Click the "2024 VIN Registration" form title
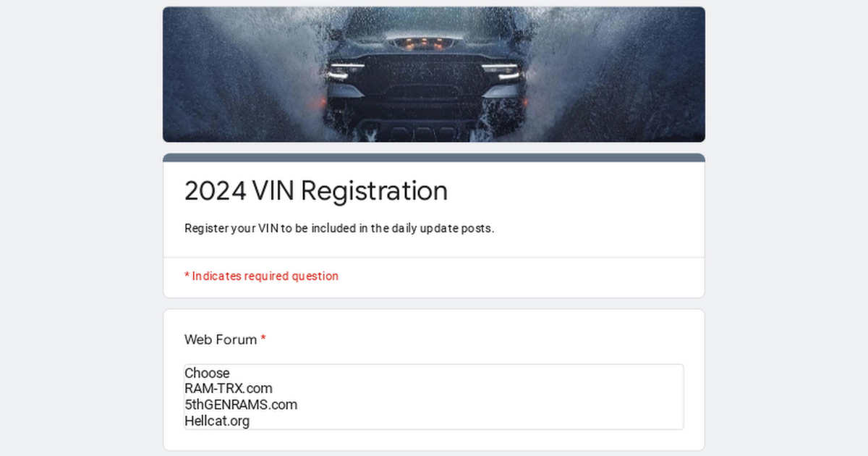Image resolution: width=868 pixels, height=456 pixels. pos(316,191)
